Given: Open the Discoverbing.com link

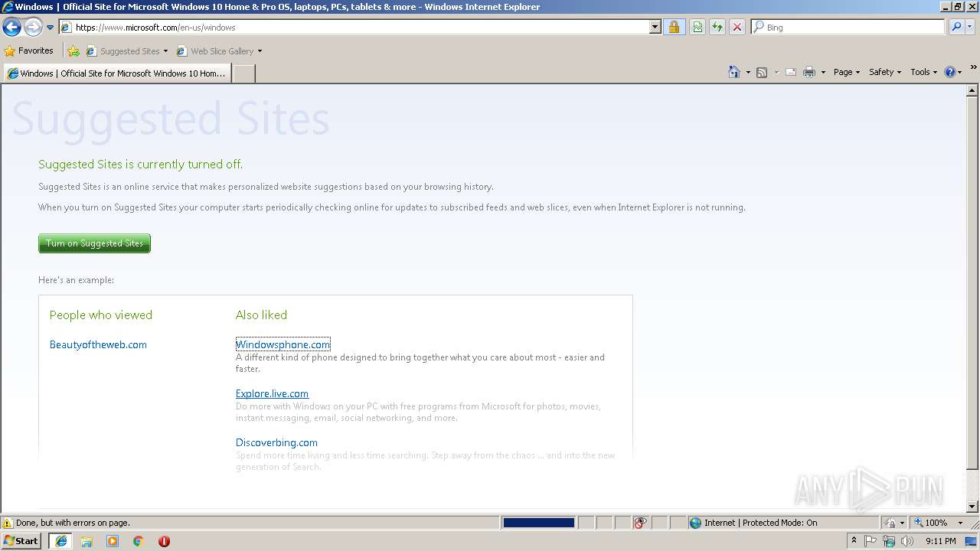Looking at the screenshot, I should click(276, 442).
